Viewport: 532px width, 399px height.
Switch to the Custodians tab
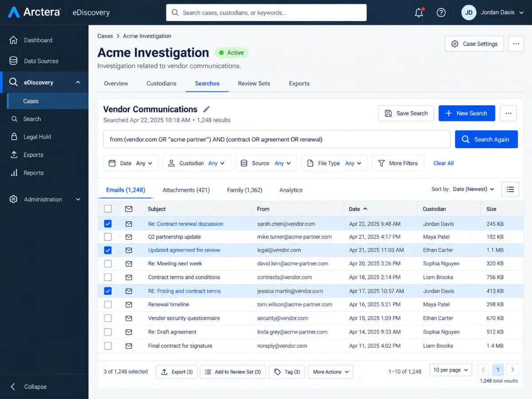point(161,83)
